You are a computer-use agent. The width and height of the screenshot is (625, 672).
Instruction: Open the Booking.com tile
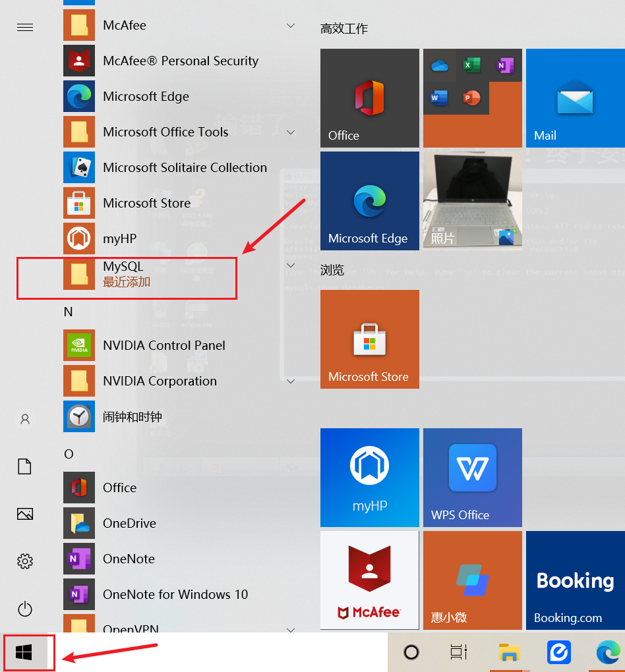[576, 580]
